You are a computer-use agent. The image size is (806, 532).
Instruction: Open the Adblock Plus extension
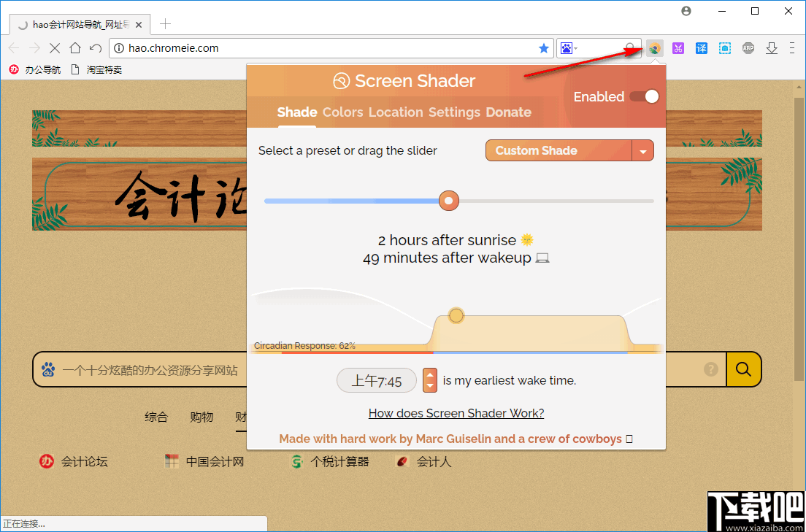click(x=748, y=47)
